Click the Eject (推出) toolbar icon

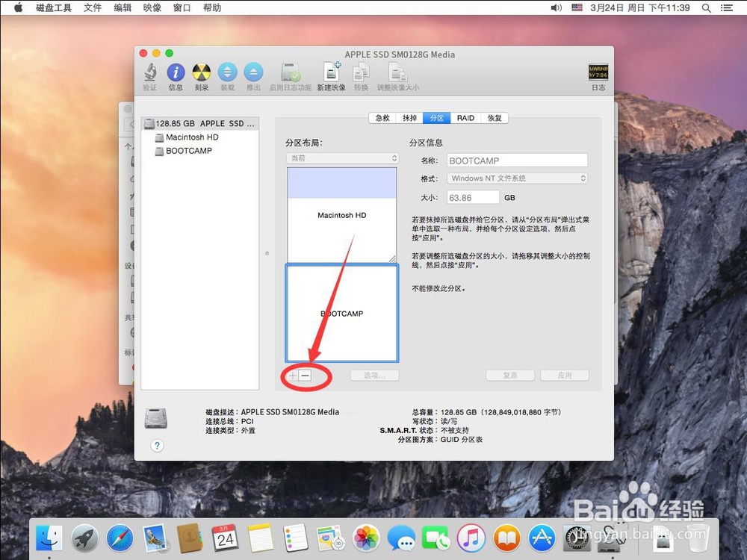pyautogui.click(x=253, y=73)
